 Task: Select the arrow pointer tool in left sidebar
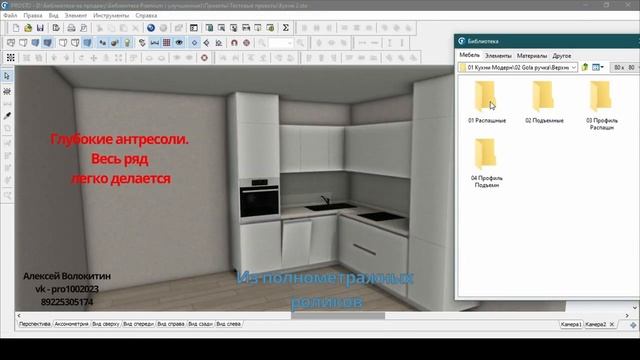point(7,76)
